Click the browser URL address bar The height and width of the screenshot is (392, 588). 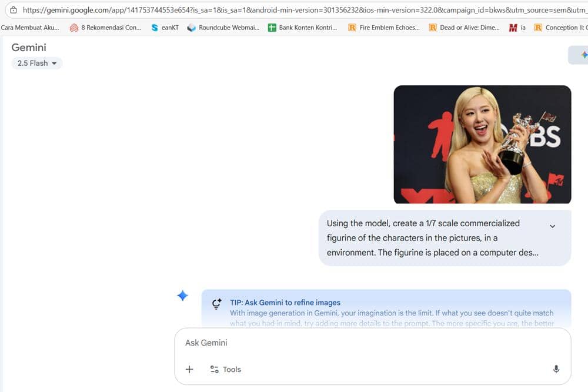(294, 10)
